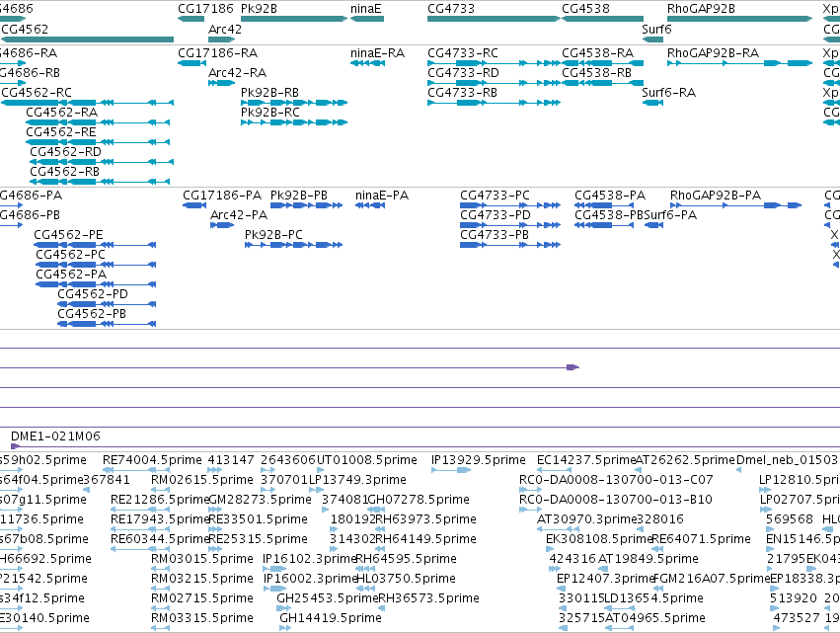This screenshot has height=633, width=840.
Task: Open transcript CG4538-RB
Action: tap(597, 73)
